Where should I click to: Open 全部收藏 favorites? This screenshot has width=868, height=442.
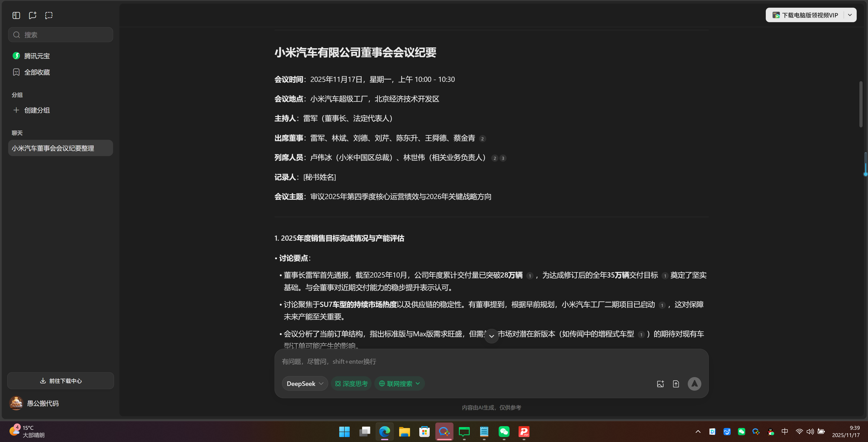click(x=37, y=72)
